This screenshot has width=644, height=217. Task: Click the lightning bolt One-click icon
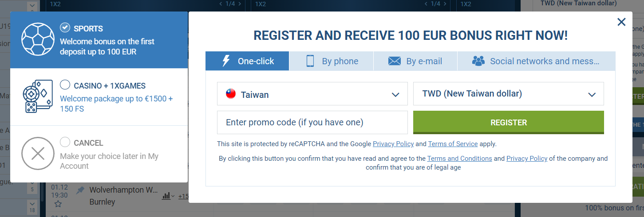click(226, 61)
